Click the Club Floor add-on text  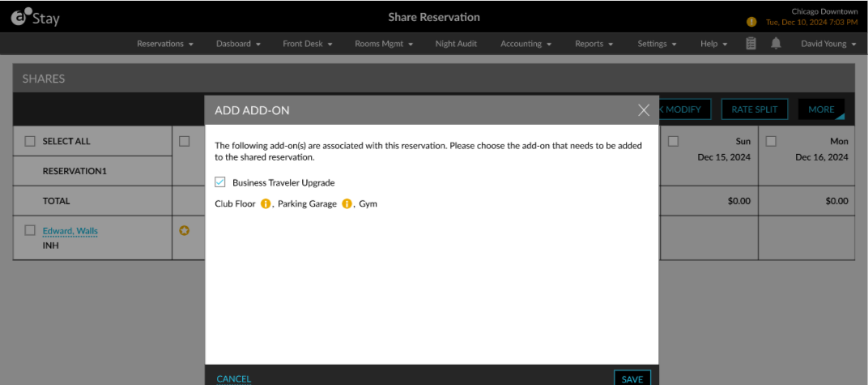(x=236, y=204)
